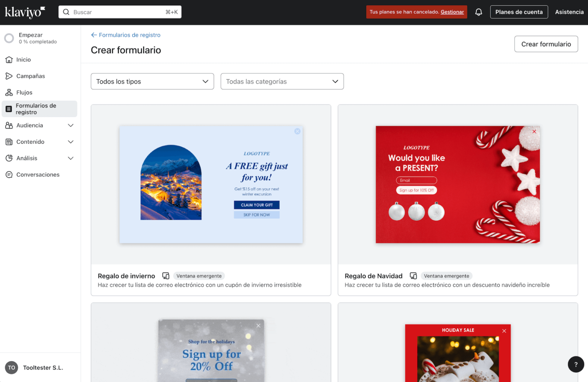588x382 pixels.
Task: Click the TO account avatar
Action: pos(11,367)
